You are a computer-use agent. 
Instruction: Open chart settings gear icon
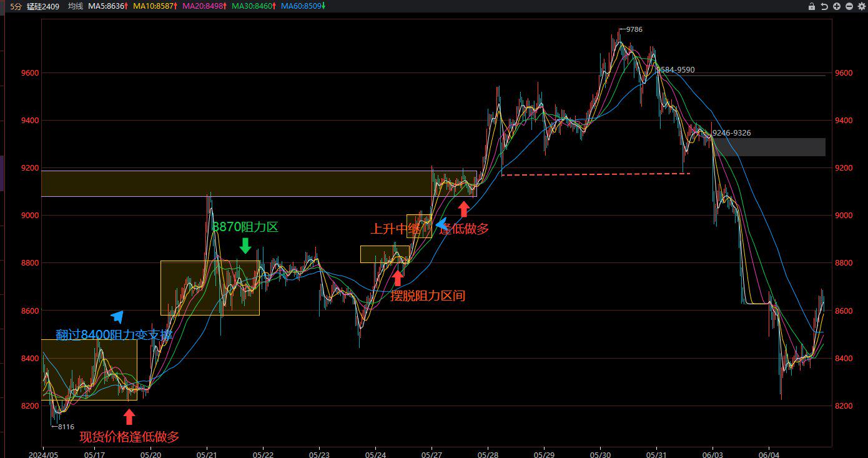861,6
